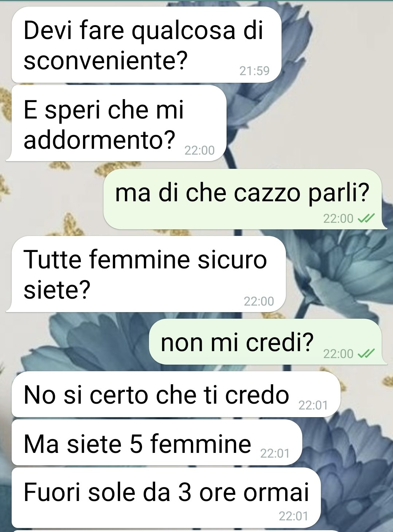393x532 pixels.
Task: Click read-receipt double check on 'non mi credi?'
Action: [x=366, y=353]
